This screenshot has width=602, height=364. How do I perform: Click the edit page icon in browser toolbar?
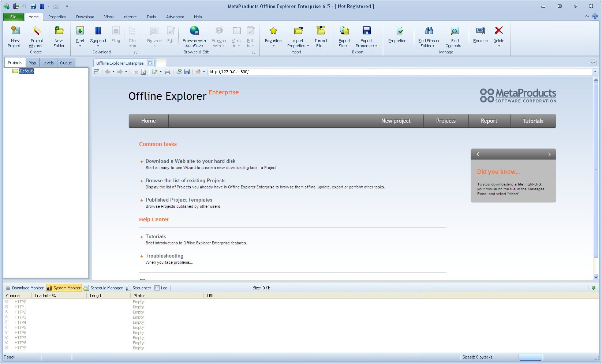pos(155,72)
